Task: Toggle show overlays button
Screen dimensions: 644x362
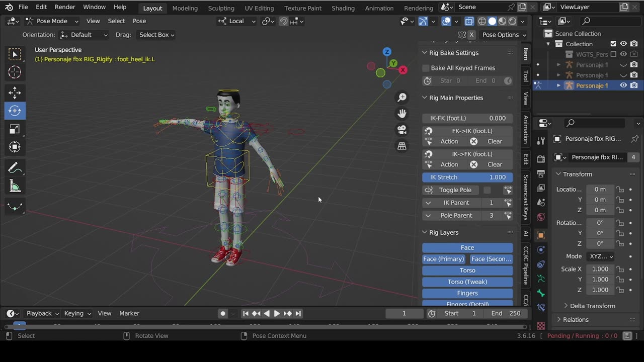Action: click(446, 21)
